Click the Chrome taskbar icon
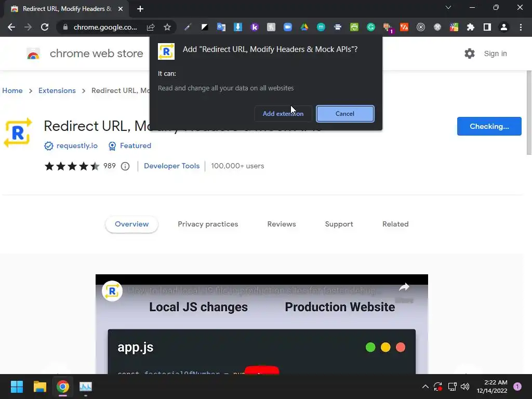532x399 pixels. pyautogui.click(x=63, y=387)
